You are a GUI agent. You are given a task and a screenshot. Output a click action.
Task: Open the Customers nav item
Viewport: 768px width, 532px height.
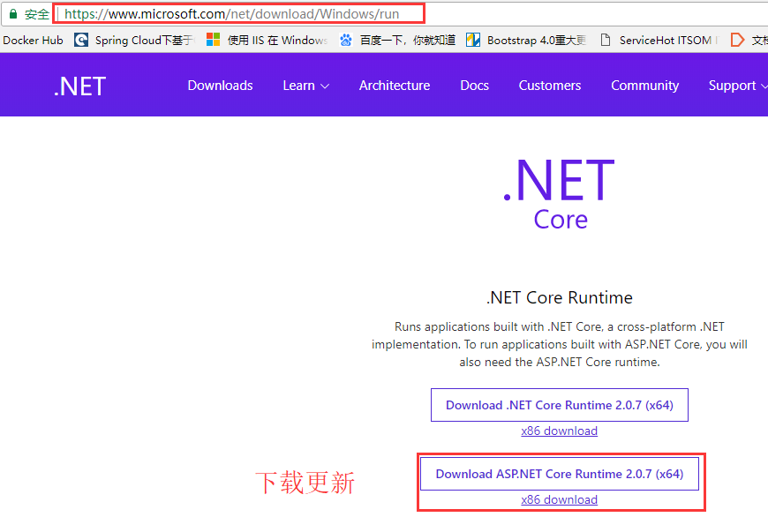pos(550,86)
